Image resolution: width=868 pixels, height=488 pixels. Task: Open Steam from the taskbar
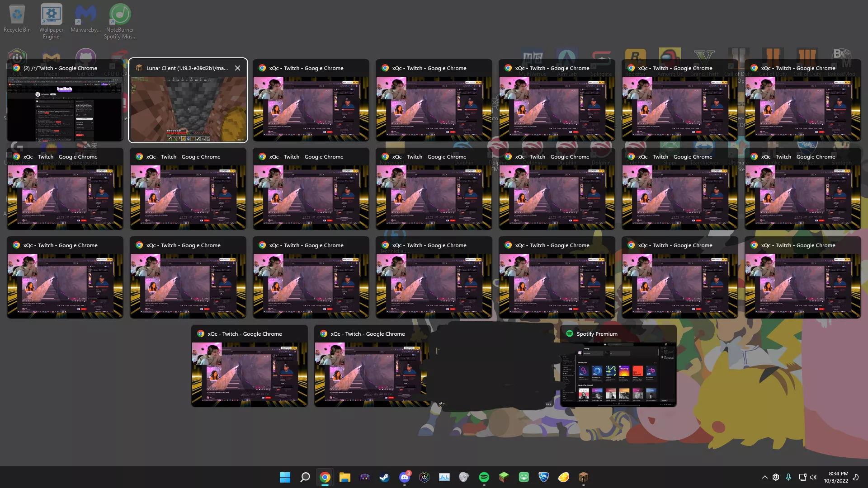384,477
